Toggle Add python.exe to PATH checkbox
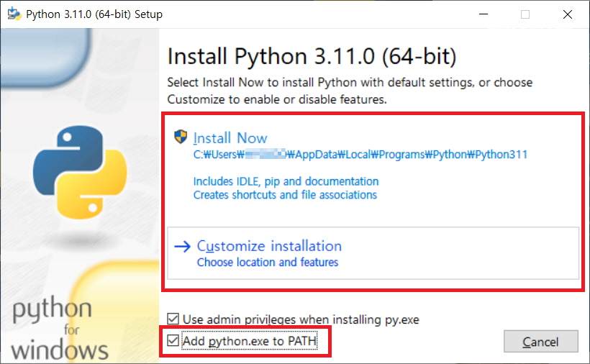 click(x=173, y=341)
